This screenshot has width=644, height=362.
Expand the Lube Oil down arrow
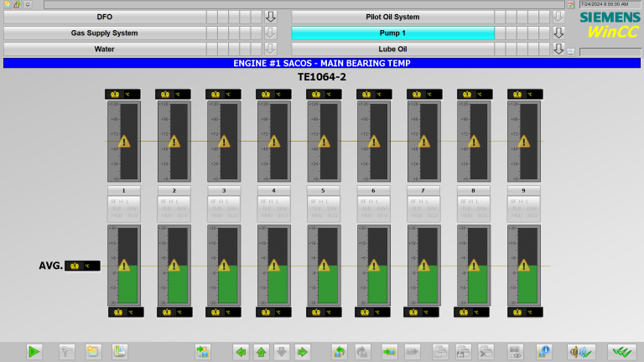click(558, 49)
